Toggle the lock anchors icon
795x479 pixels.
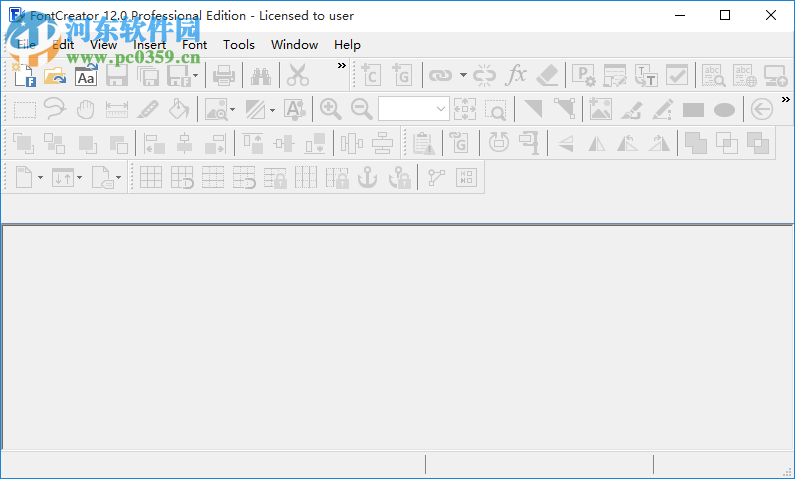(399, 177)
